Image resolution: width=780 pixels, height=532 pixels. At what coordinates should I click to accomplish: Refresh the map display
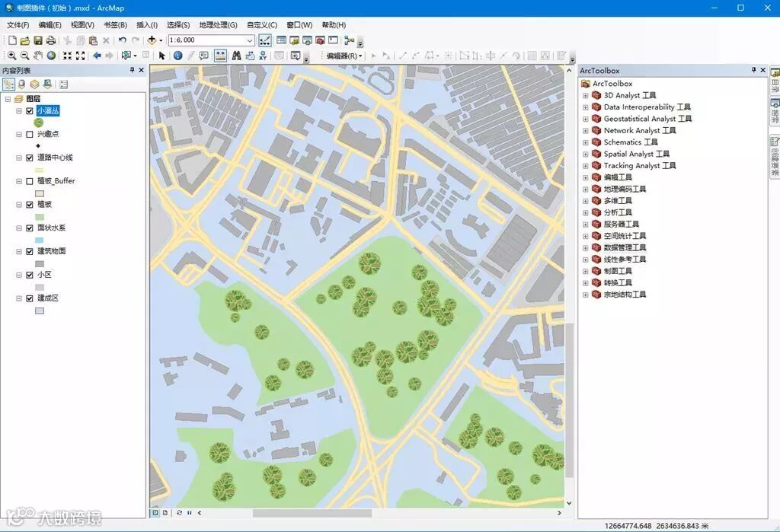(x=179, y=513)
